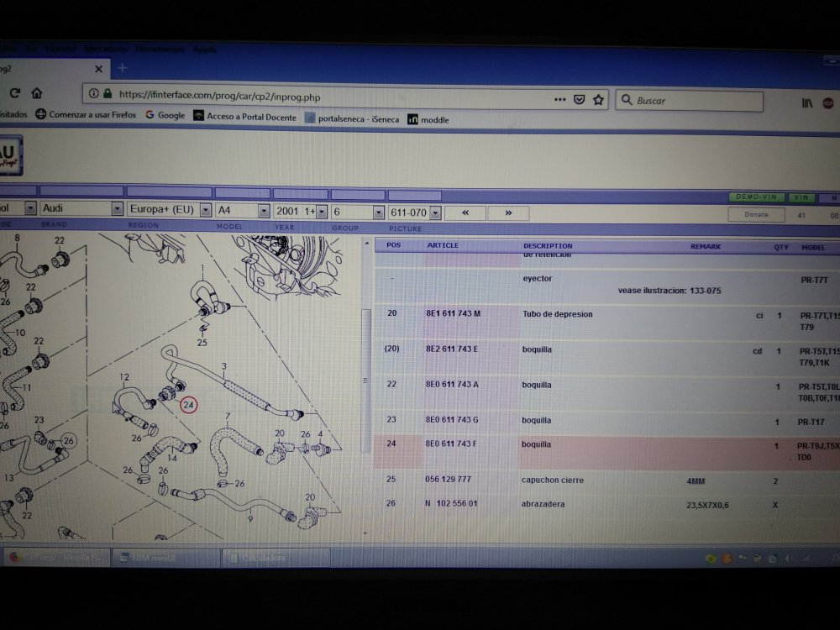Click the site logo in the header
The width and height of the screenshot is (840, 630).
[x=11, y=155]
